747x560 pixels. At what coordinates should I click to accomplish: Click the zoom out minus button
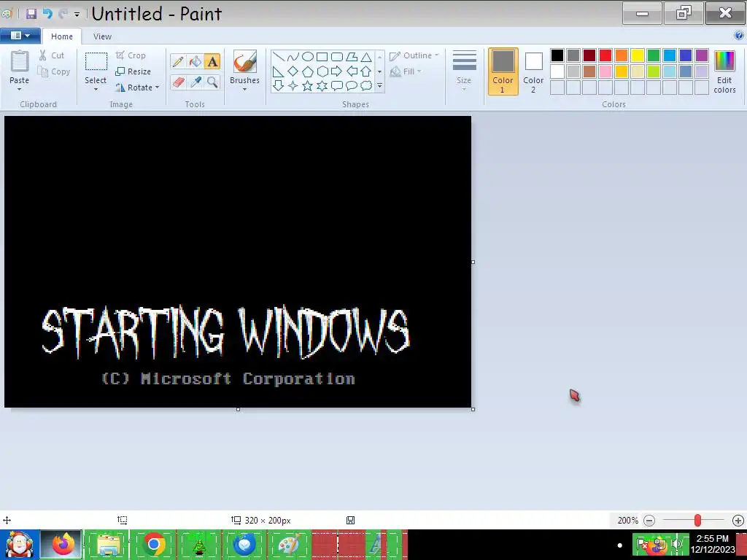click(x=649, y=521)
